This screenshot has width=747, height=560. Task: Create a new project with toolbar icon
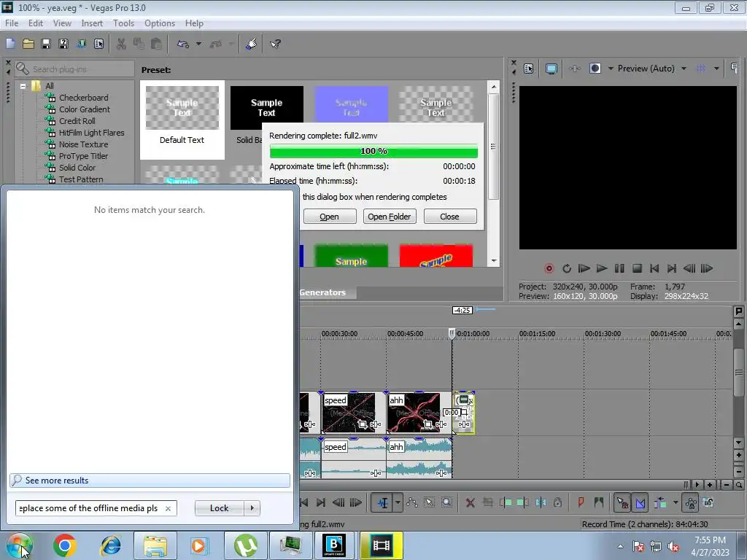[10, 44]
